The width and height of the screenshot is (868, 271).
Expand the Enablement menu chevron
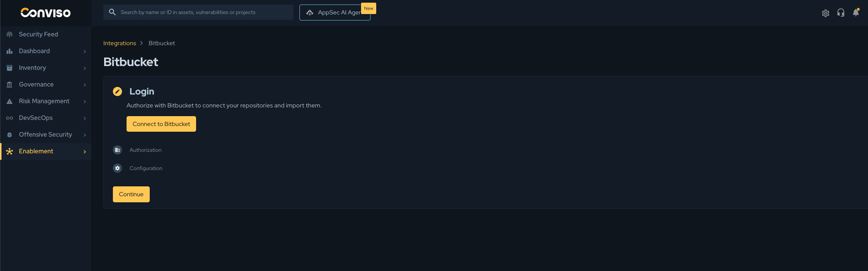point(85,151)
